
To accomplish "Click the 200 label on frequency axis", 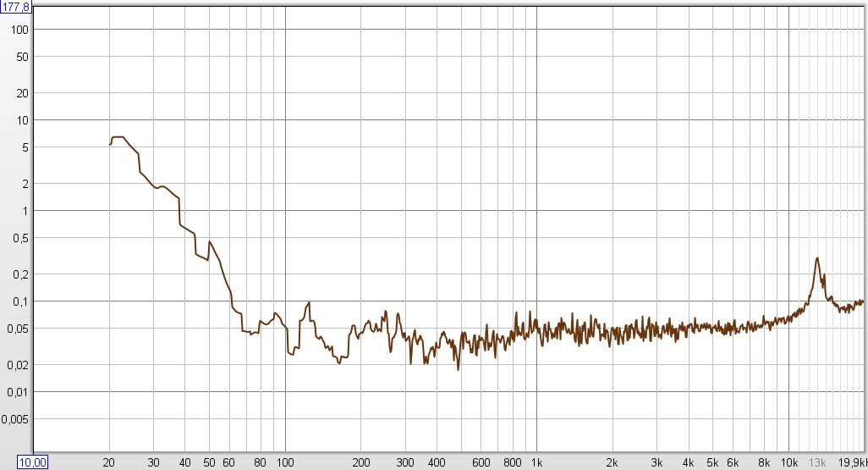I will tap(361, 462).
